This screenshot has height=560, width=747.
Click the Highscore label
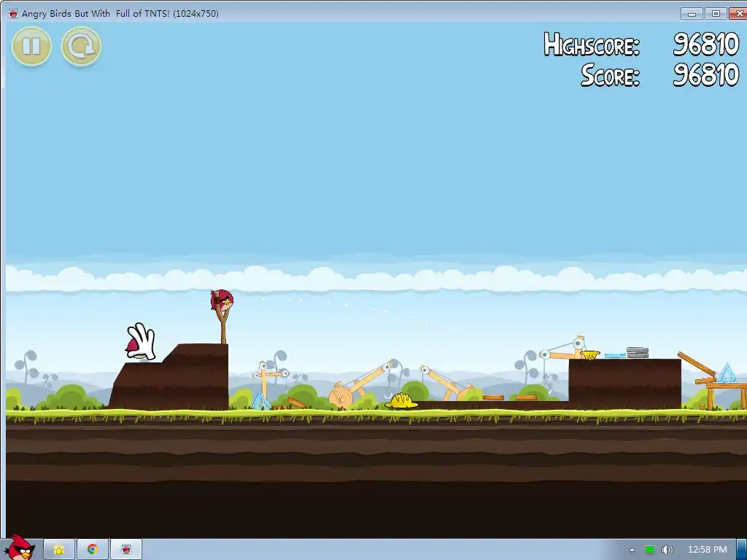click(x=591, y=44)
